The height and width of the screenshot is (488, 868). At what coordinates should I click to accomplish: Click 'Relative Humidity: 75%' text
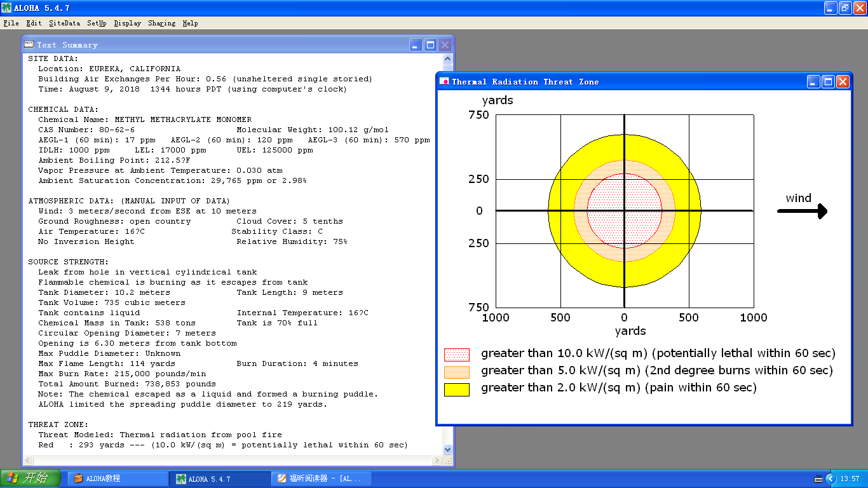pos(292,241)
